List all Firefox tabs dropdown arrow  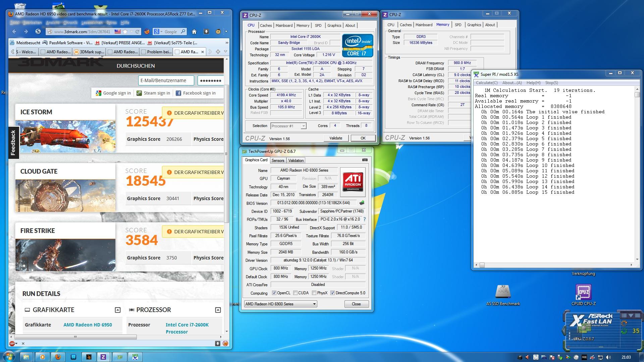click(226, 52)
